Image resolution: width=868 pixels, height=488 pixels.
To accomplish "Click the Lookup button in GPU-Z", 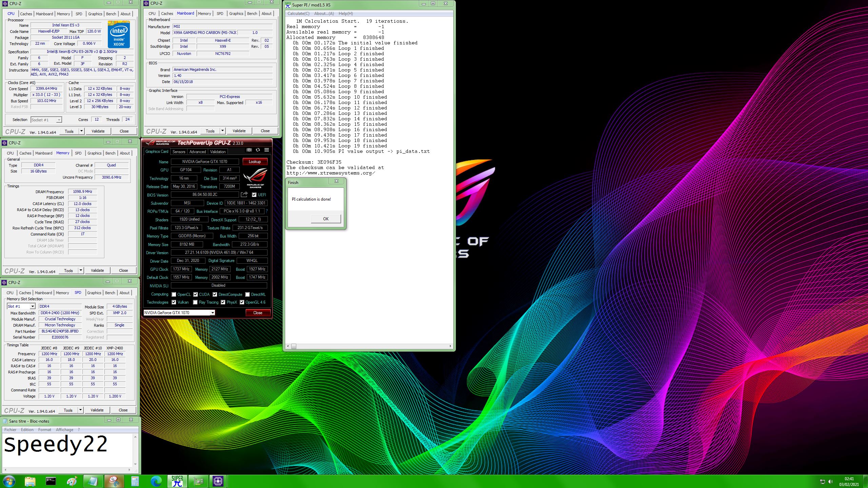I will (x=255, y=162).
